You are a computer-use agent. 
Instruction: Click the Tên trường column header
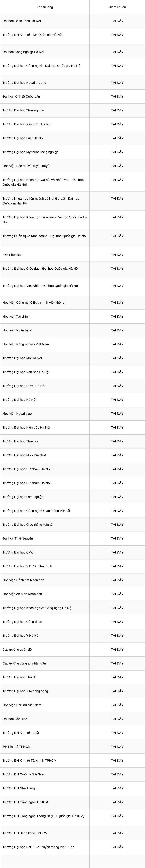pos(45,7)
